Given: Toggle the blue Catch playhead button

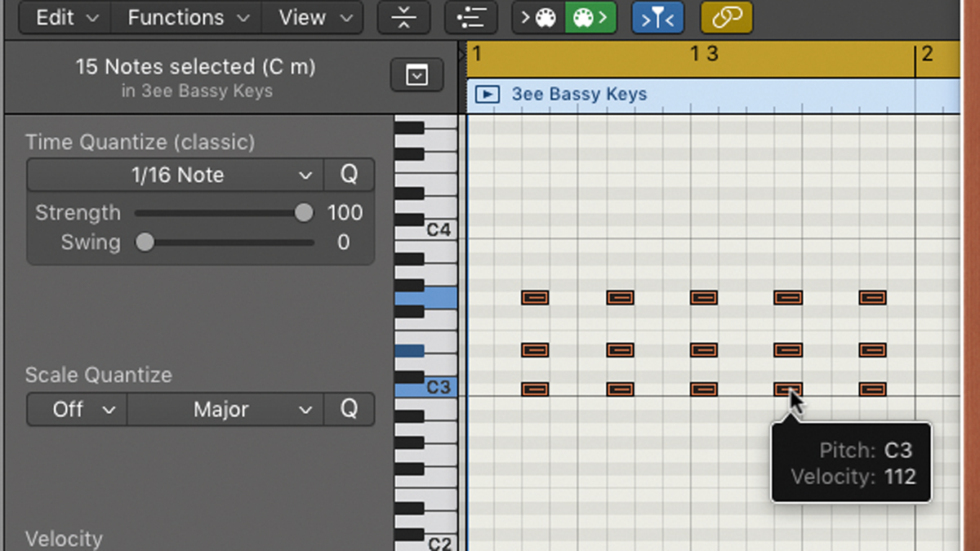Looking at the screenshot, I should 657,17.
